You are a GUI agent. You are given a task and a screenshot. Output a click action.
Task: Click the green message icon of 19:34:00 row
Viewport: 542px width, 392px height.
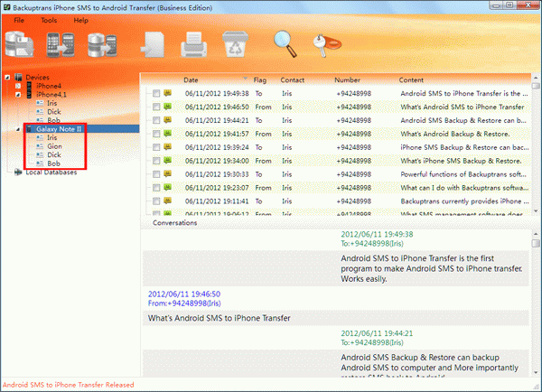tap(168, 161)
